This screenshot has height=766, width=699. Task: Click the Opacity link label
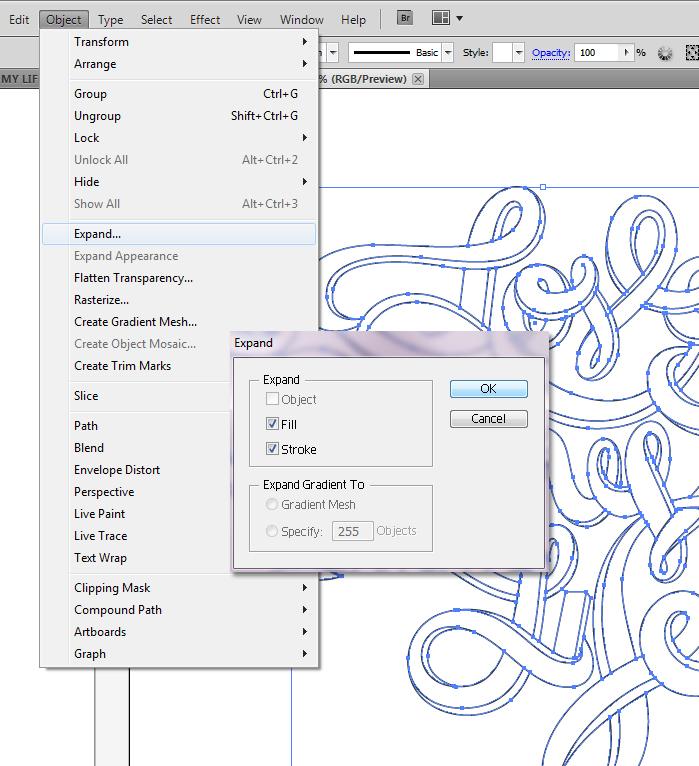(550, 53)
